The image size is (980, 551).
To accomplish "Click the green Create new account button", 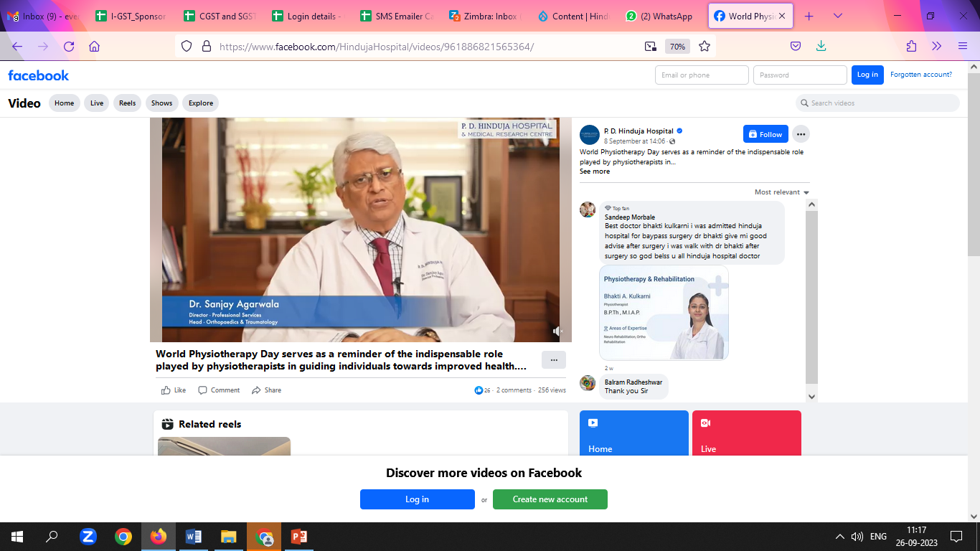I will 550,499.
